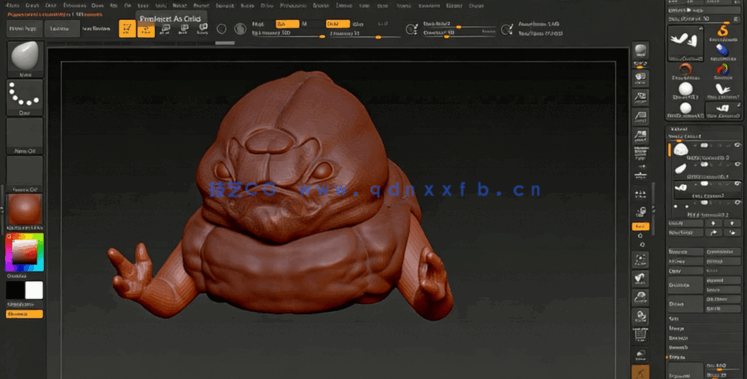Image resolution: width=747 pixels, height=379 pixels.
Task: Click the Zoom3D icon on right shelf
Action: coord(641,298)
